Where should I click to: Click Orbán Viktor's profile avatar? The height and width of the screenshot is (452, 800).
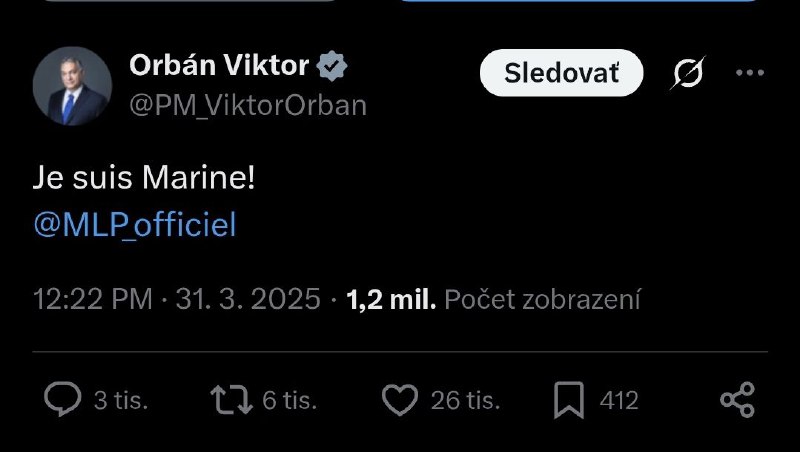[x=72, y=85]
